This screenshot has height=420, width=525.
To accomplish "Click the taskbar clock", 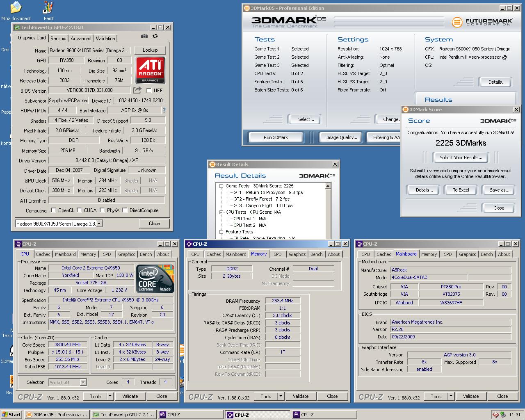I will coord(515,415).
